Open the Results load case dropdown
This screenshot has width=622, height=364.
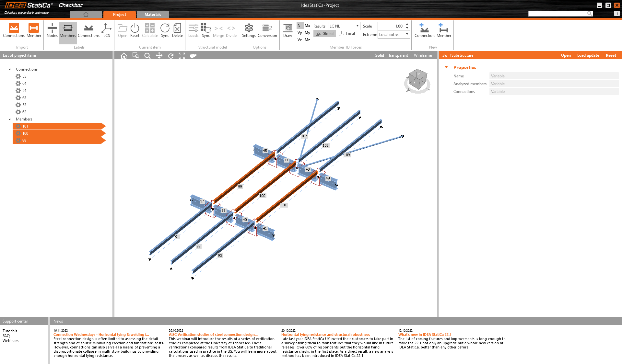point(344,26)
